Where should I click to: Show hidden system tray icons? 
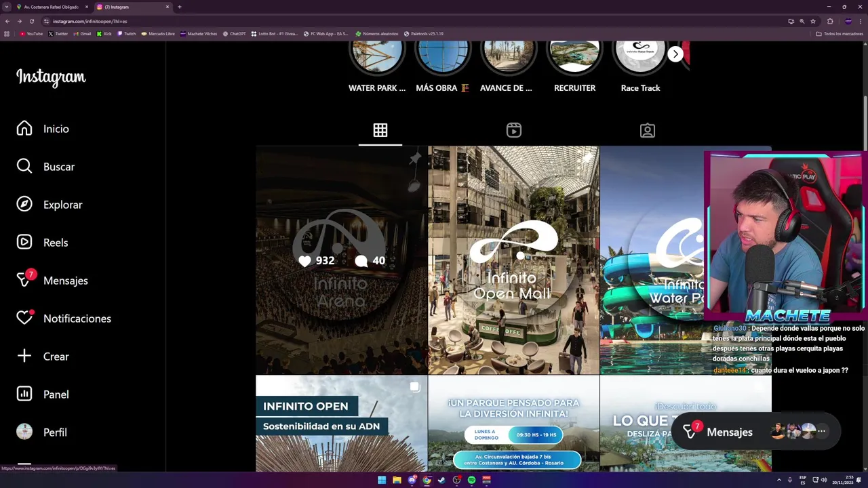point(779,480)
